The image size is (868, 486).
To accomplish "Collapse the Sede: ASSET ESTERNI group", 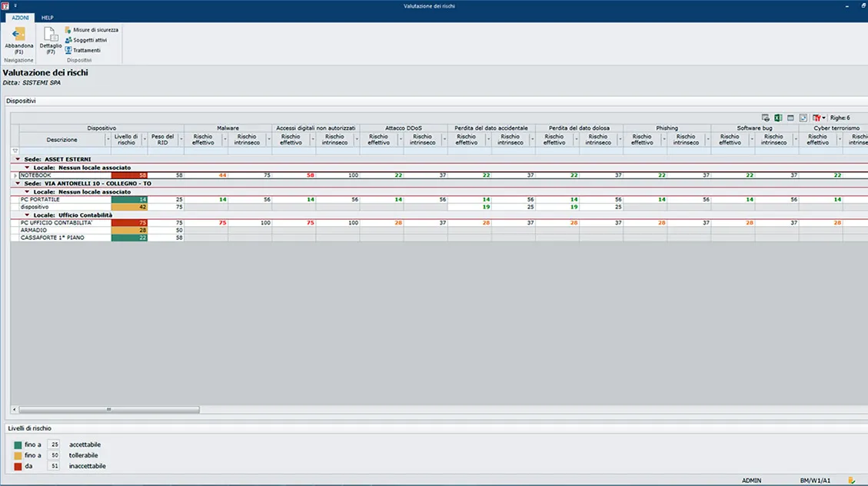I will [18, 159].
